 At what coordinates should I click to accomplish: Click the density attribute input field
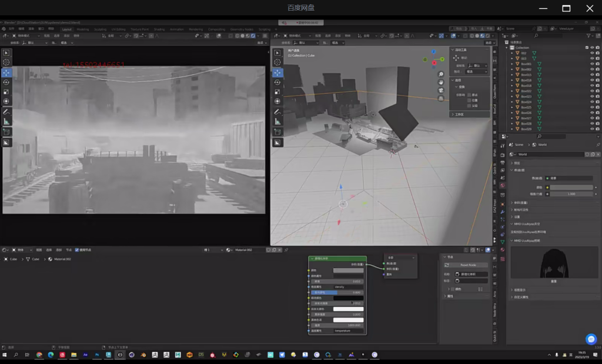tap(348, 287)
